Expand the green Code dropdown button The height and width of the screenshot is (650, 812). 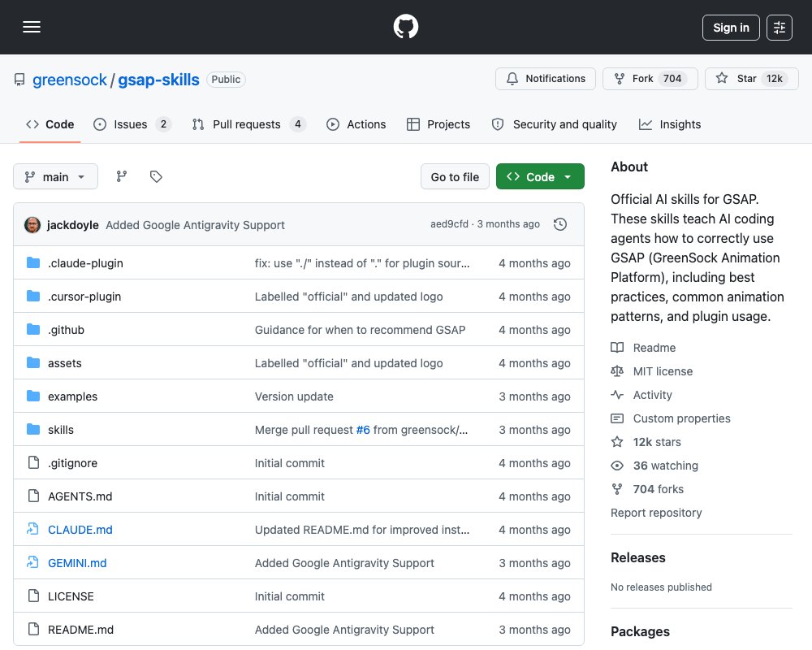(x=540, y=177)
